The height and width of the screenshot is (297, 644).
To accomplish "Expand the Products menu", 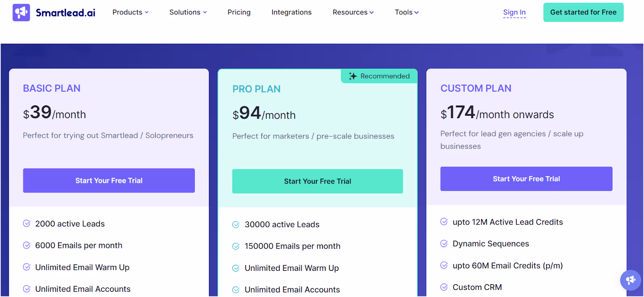I will tap(130, 12).
